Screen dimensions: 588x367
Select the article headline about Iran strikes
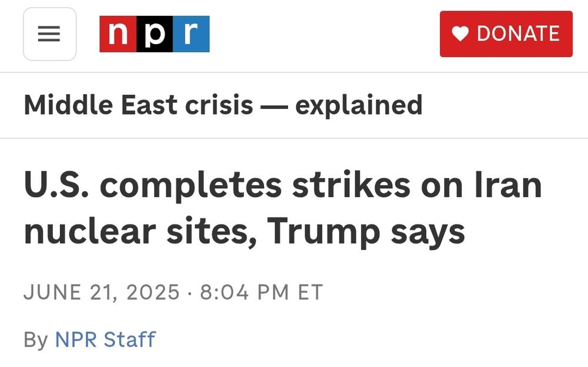point(283,209)
